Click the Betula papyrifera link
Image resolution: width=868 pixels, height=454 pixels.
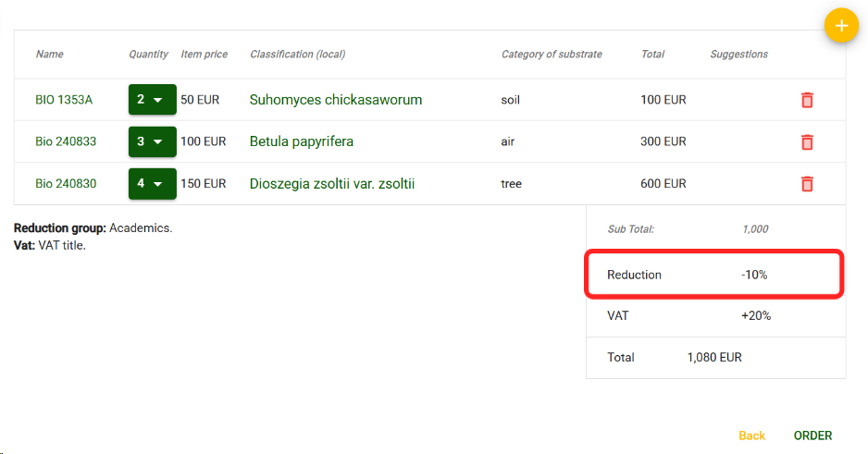pos(301,141)
